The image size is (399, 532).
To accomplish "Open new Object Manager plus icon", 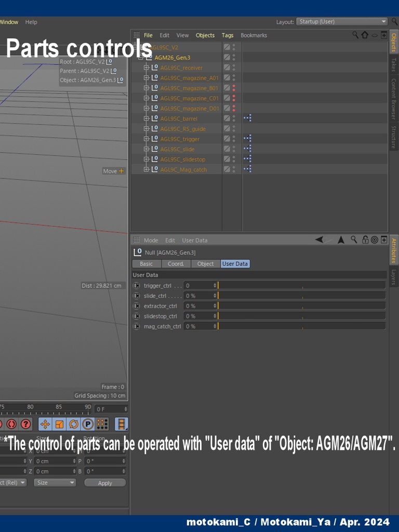I will [384, 35].
